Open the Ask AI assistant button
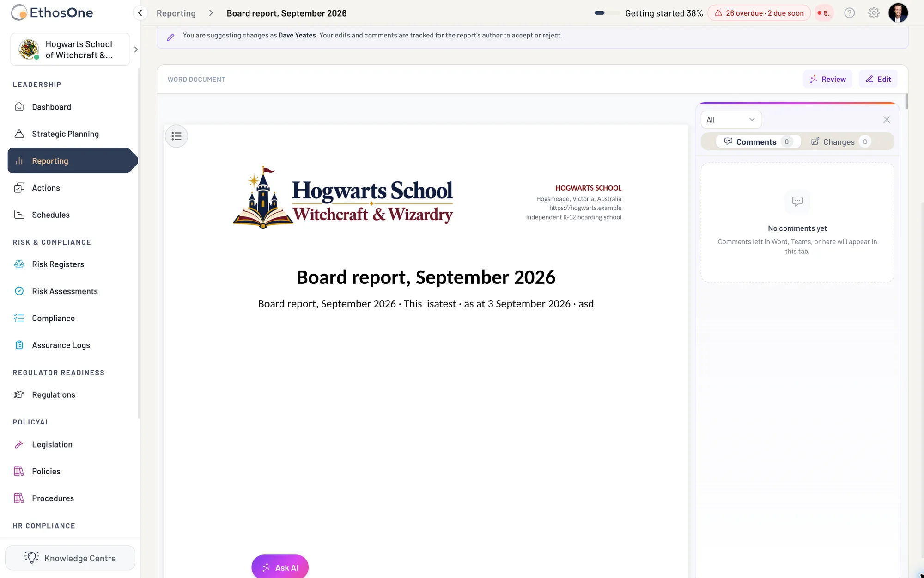924x578 pixels. [x=280, y=567]
